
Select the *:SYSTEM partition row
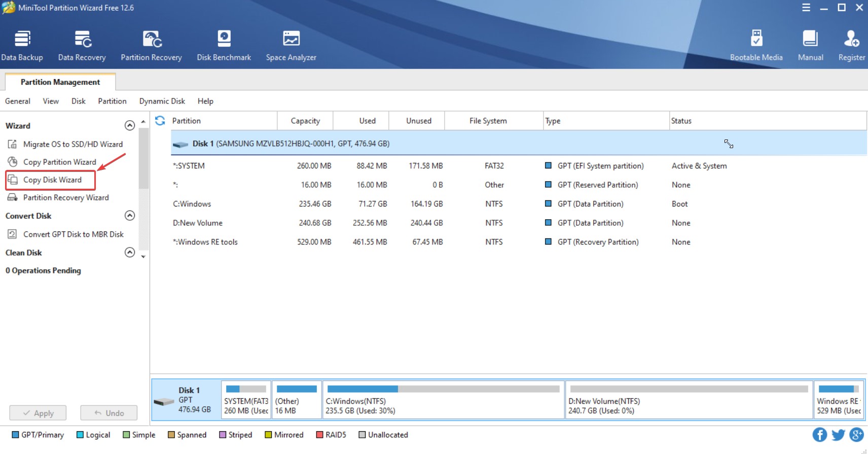click(519, 166)
